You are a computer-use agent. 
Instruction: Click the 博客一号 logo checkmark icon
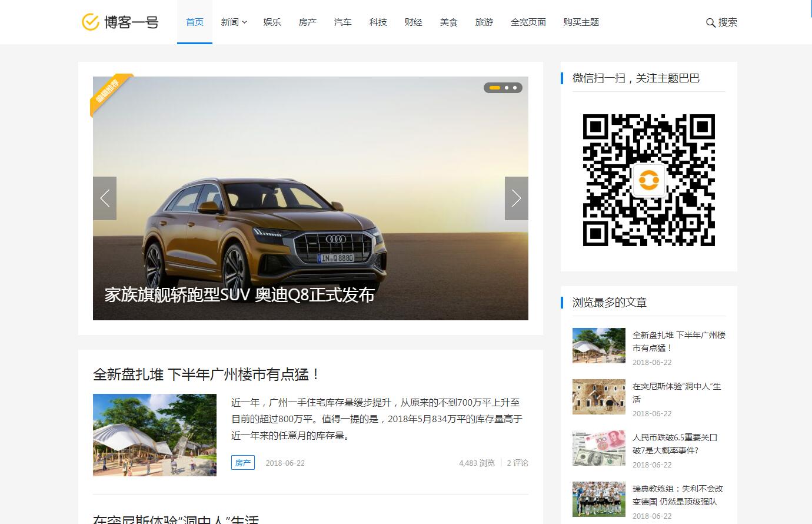(x=89, y=22)
